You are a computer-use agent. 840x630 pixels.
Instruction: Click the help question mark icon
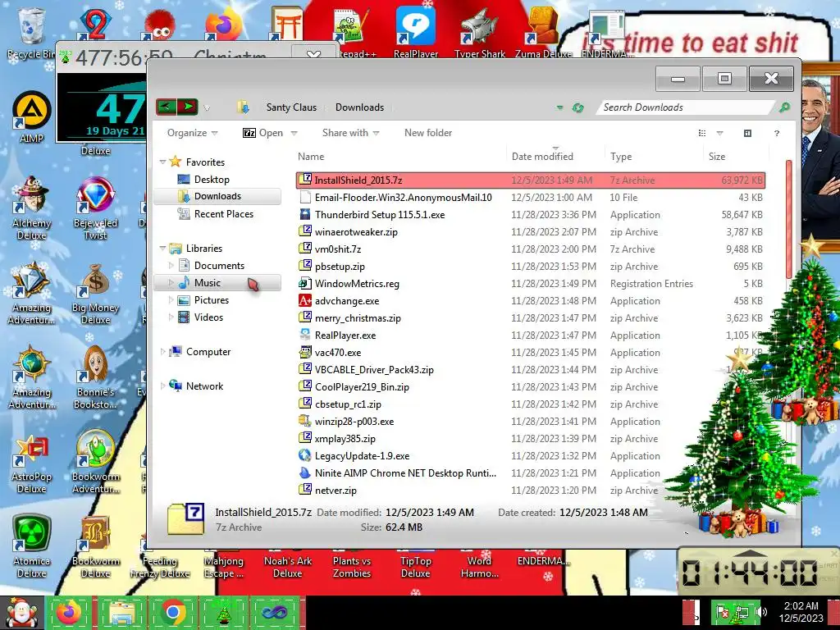coord(777,134)
